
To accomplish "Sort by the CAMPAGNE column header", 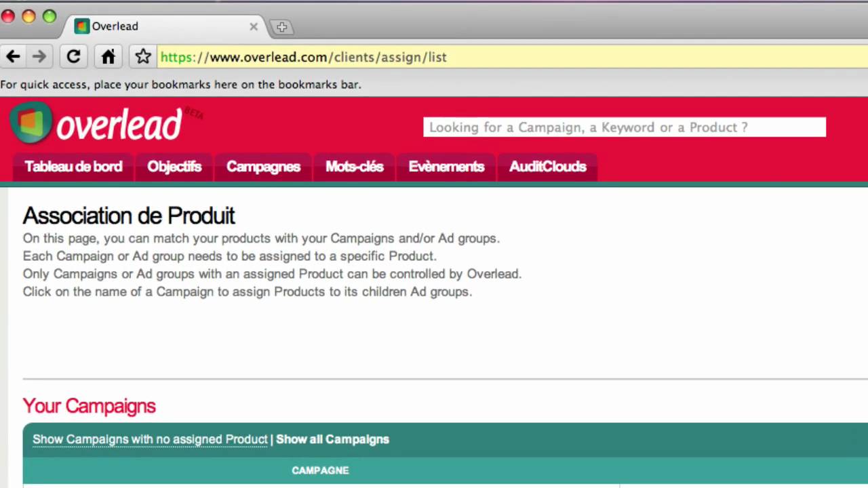I will (x=320, y=470).
